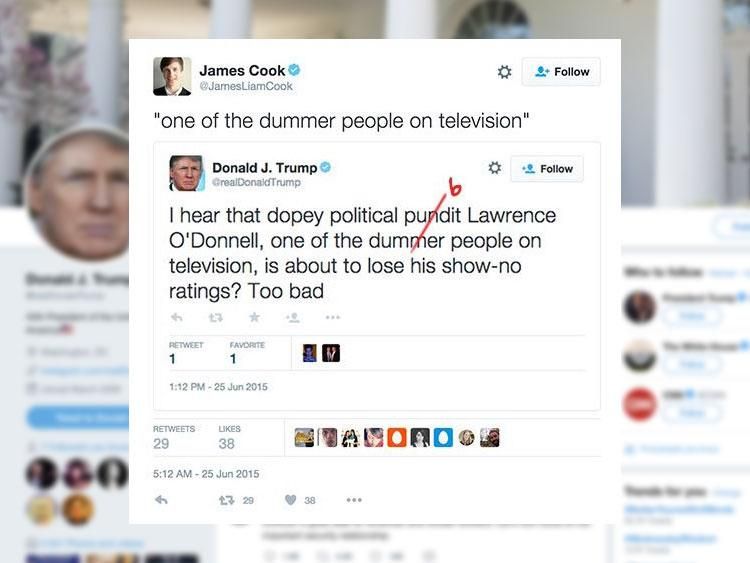Click the gear icon on James Cook's tweet

(x=504, y=72)
